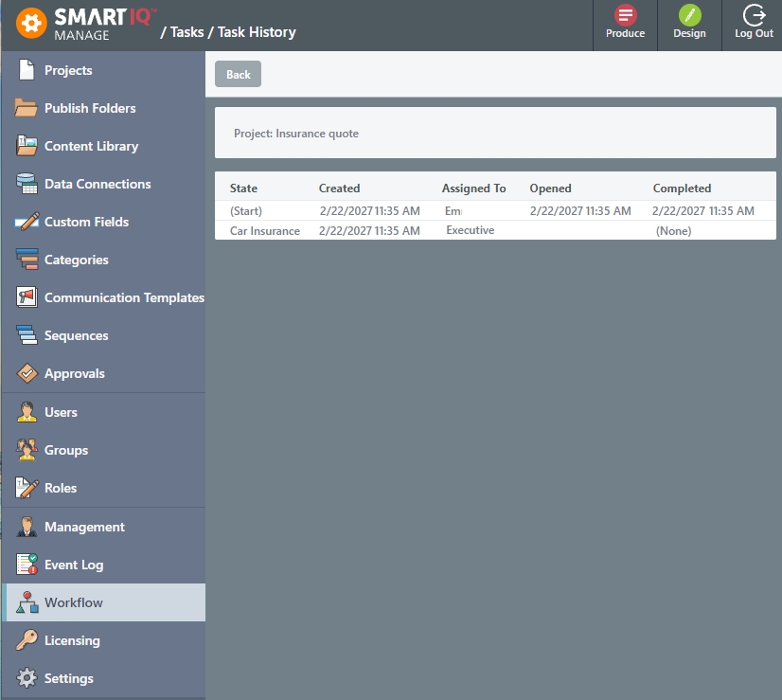
Task: Click the Assigned To column header
Action: tap(473, 188)
